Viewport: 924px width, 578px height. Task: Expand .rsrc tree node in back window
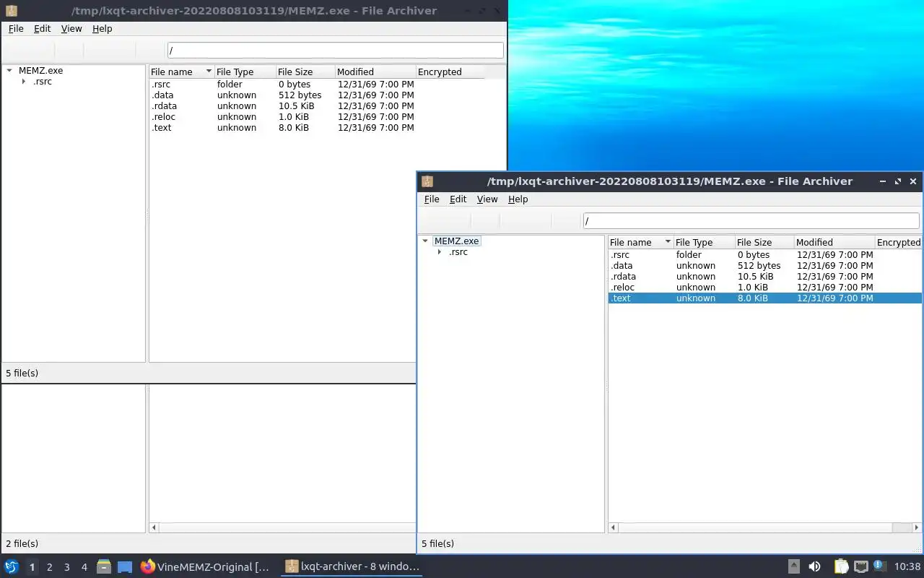24,82
